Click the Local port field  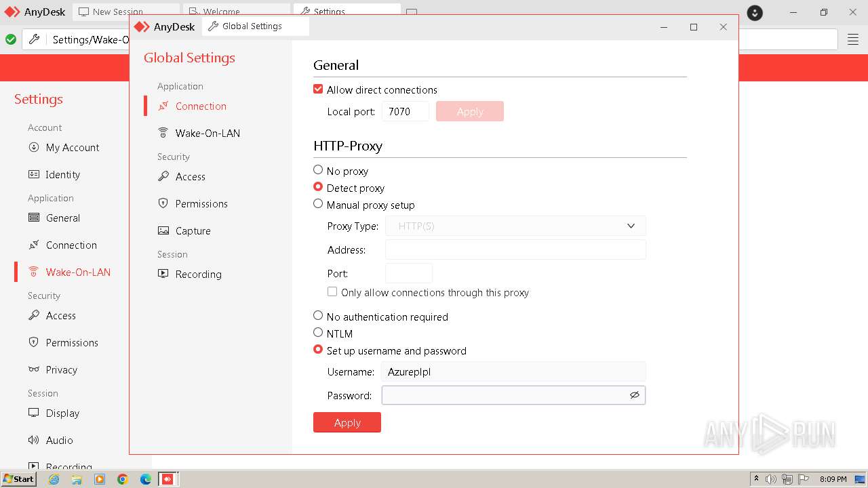click(x=405, y=111)
